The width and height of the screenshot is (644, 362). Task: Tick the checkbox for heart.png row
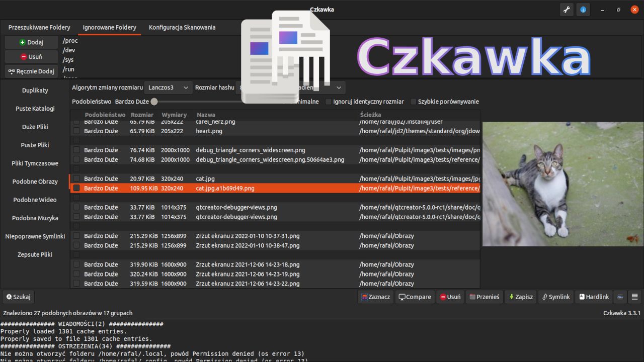[x=76, y=131]
